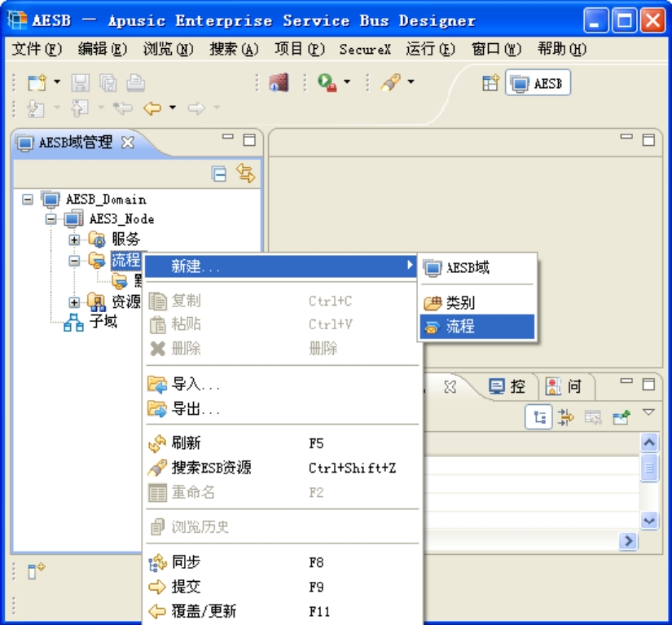This screenshot has height=625, width=672.
Task: Open the bottom panel view menu triangle
Action: 649,412
